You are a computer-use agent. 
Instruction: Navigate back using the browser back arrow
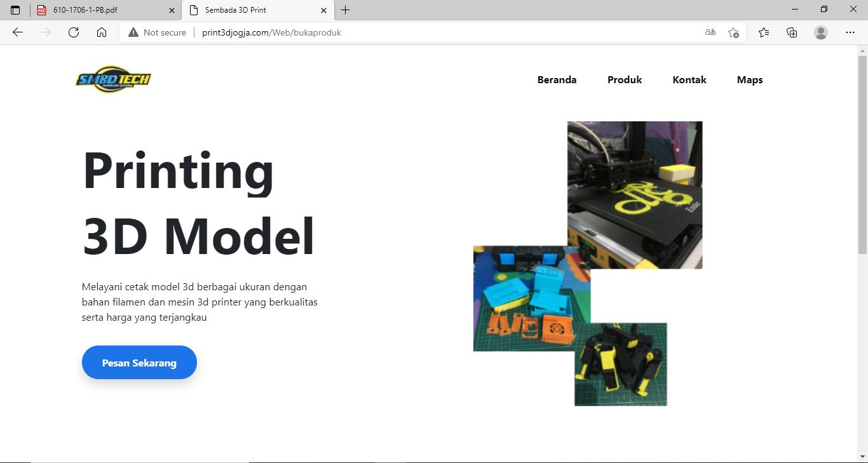tap(17, 32)
